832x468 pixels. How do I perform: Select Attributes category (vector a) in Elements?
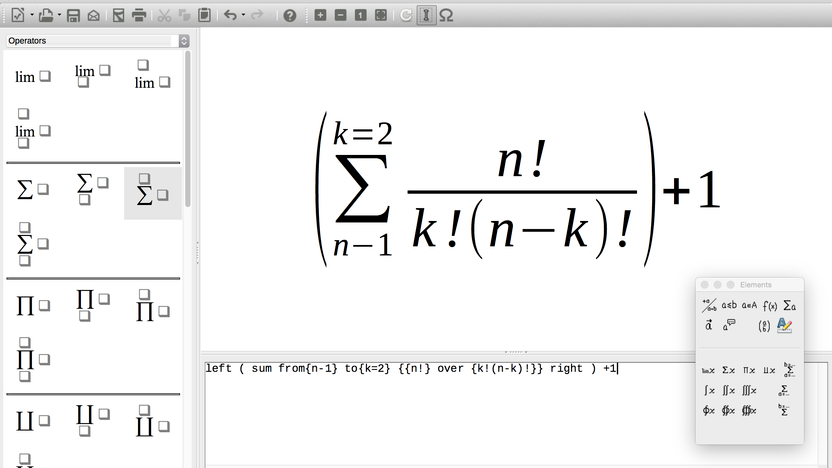point(709,325)
